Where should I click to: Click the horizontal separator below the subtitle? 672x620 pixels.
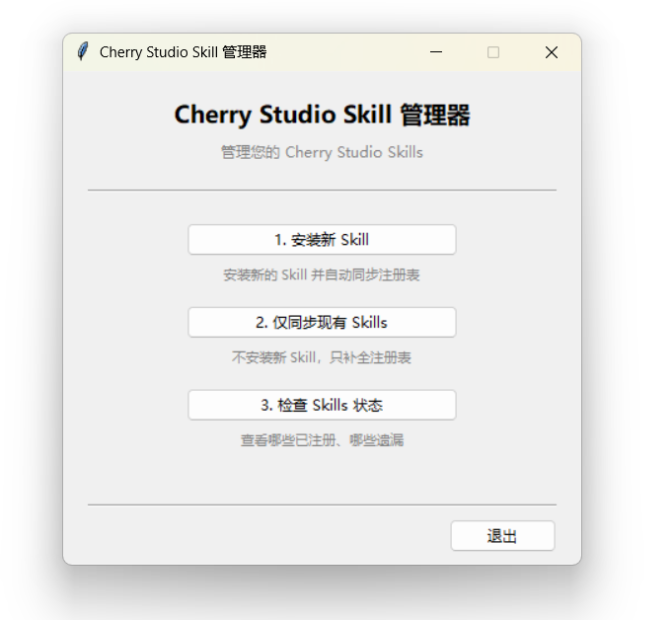pos(322,190)
